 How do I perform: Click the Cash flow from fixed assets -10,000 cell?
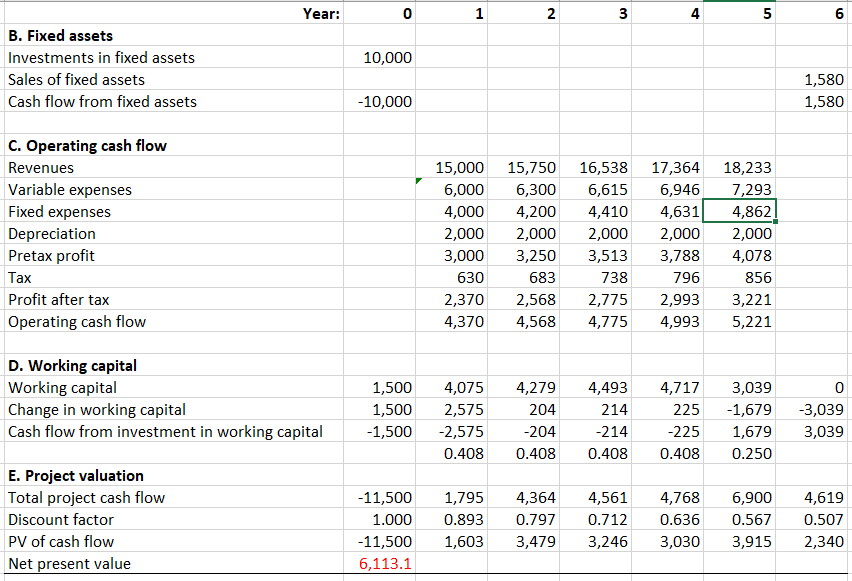pos(379,101)
